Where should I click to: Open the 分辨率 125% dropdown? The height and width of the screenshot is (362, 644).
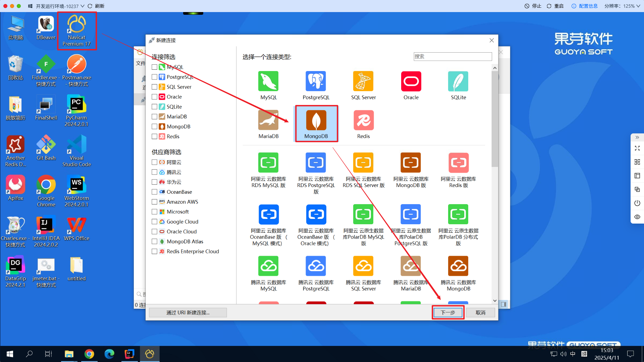coord(622,6)
